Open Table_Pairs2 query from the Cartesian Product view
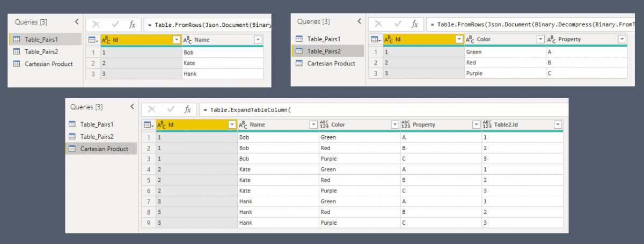This screenshot has width=644, height=244. (x=97, y=136)
